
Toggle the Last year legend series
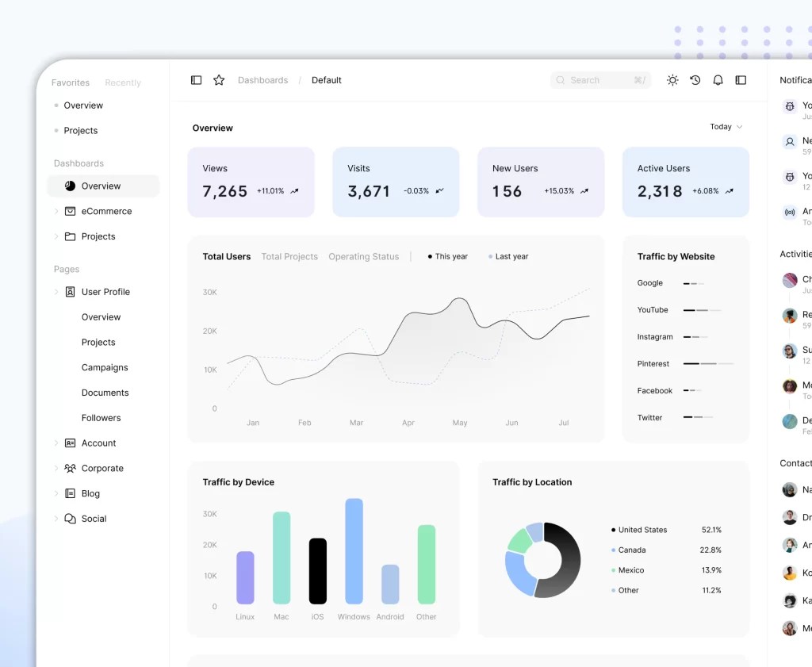click(508, 257)
